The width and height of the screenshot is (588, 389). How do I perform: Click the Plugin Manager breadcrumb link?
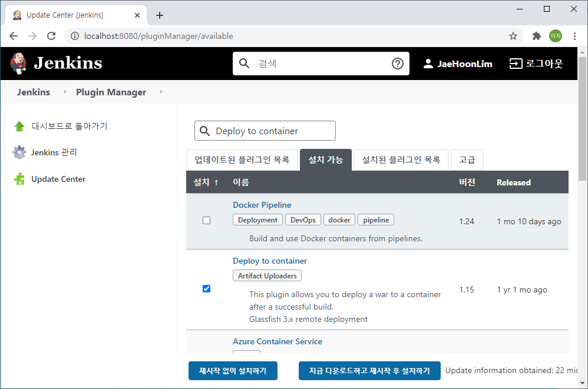tap(111, 92)
